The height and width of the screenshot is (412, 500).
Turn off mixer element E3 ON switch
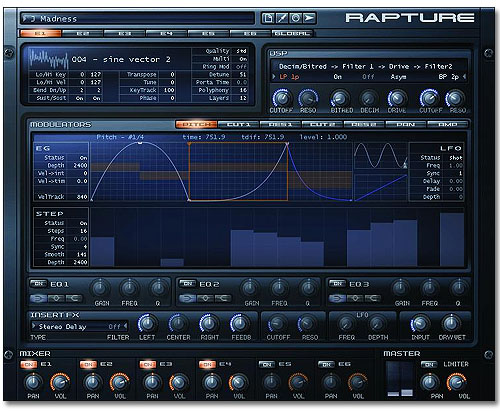click(148, 364)
